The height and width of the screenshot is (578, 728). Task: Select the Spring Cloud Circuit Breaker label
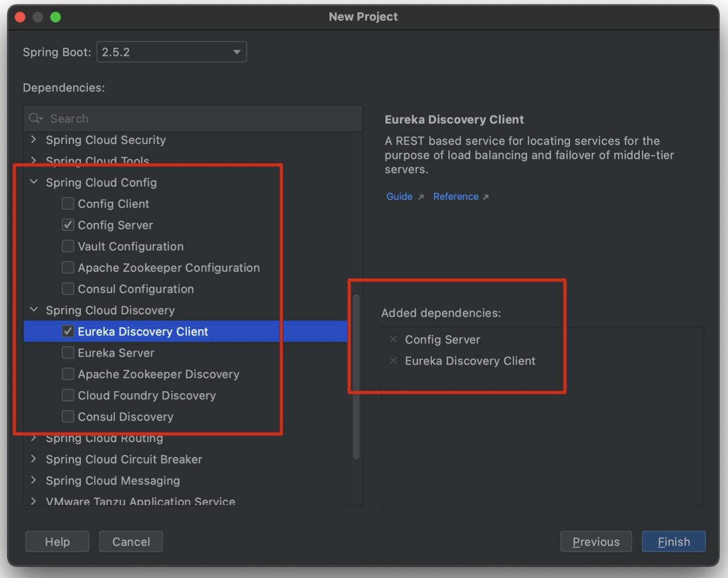click(x=124, y=459)
